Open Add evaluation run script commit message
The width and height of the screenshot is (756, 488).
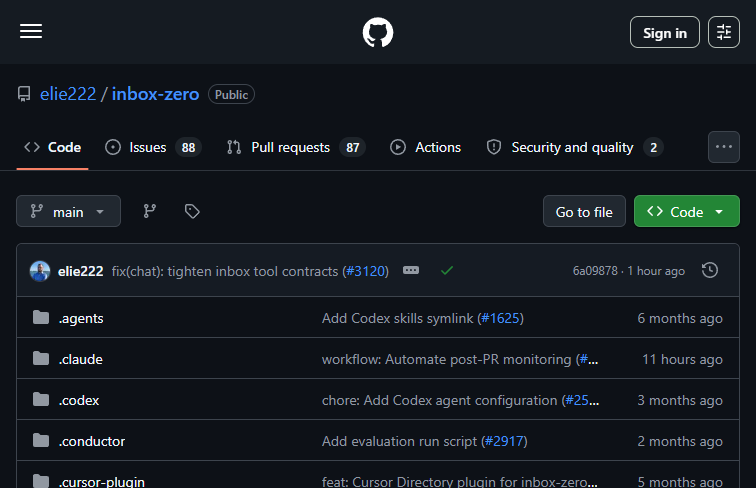click(399, 441)
